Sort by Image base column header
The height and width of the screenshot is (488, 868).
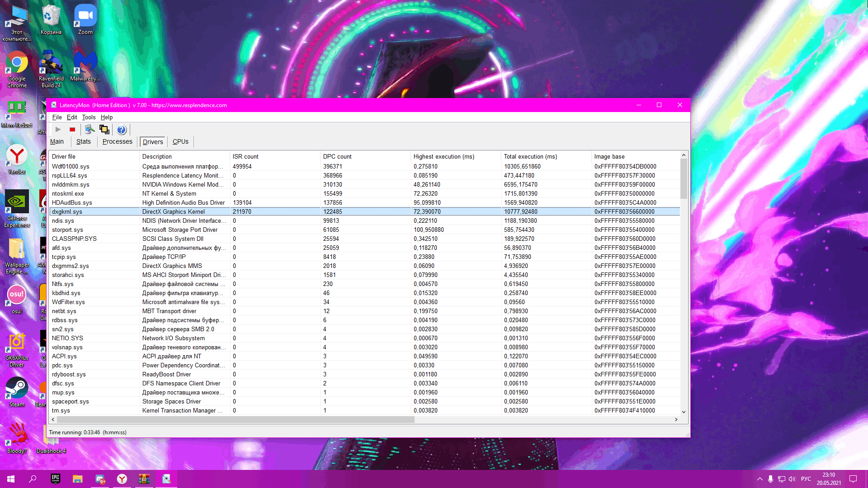pos(636,156)
